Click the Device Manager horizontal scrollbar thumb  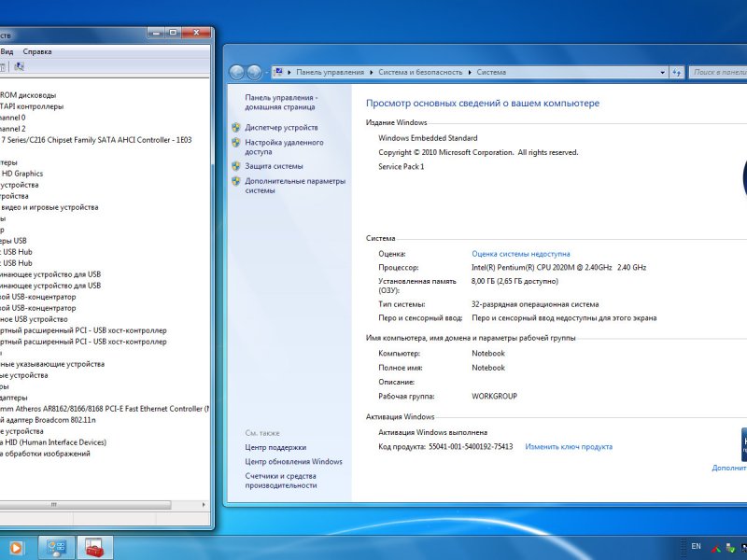click(x=85, y=504)
